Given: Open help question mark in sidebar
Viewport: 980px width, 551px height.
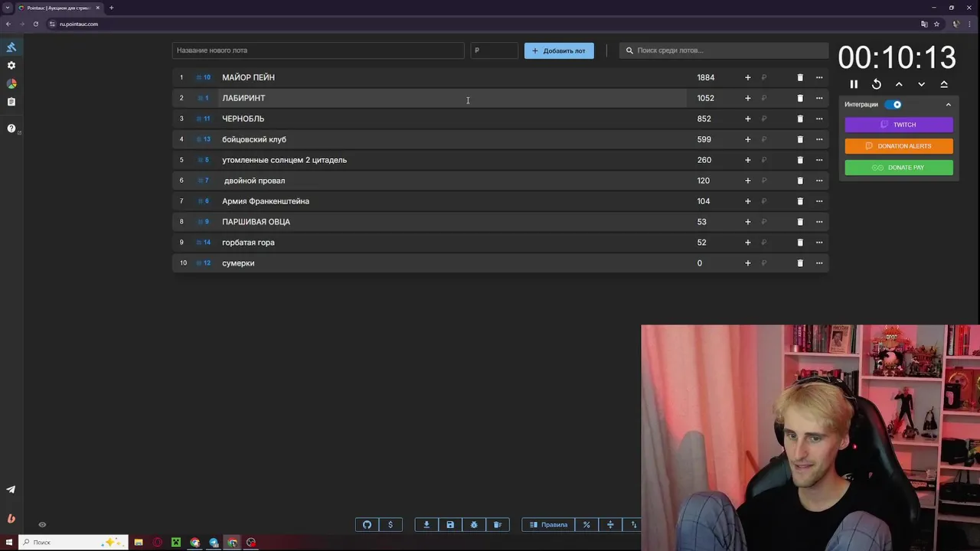Looking at the screenshot, I should 11,129.
